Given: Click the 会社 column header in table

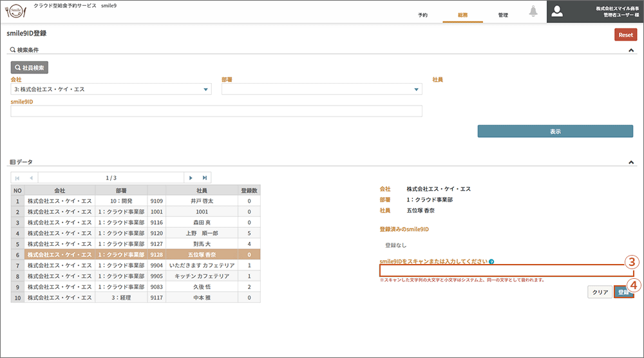Looking at the screenshot, I should 59,191.
